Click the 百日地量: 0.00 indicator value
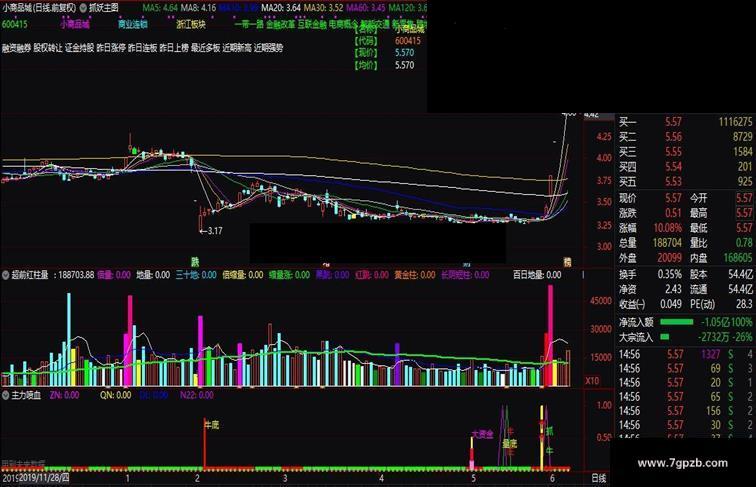 537,275
